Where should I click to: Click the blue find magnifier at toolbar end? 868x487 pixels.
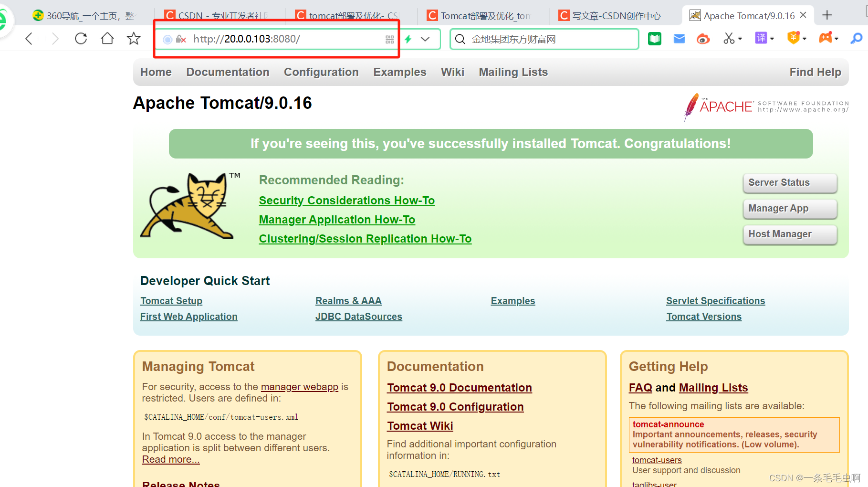(857, 38)
